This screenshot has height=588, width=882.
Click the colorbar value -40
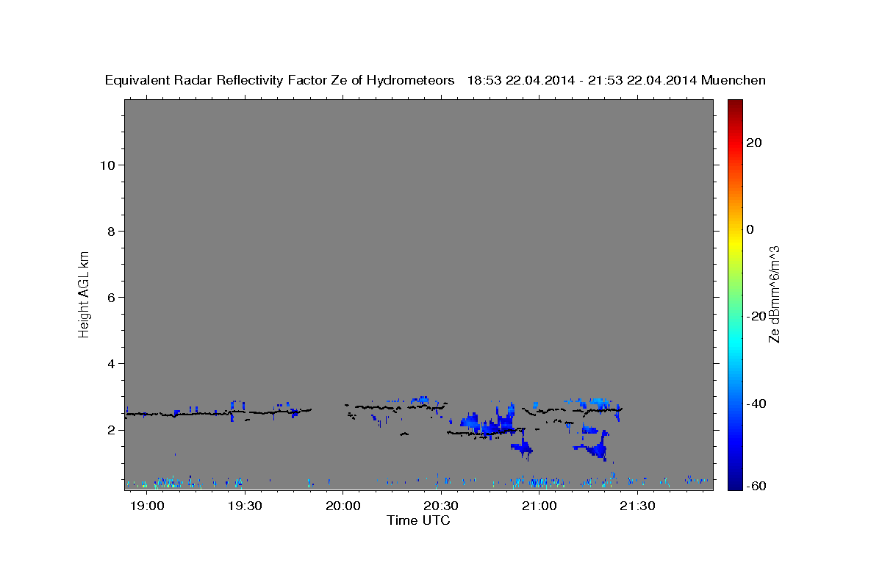point(756,404)
